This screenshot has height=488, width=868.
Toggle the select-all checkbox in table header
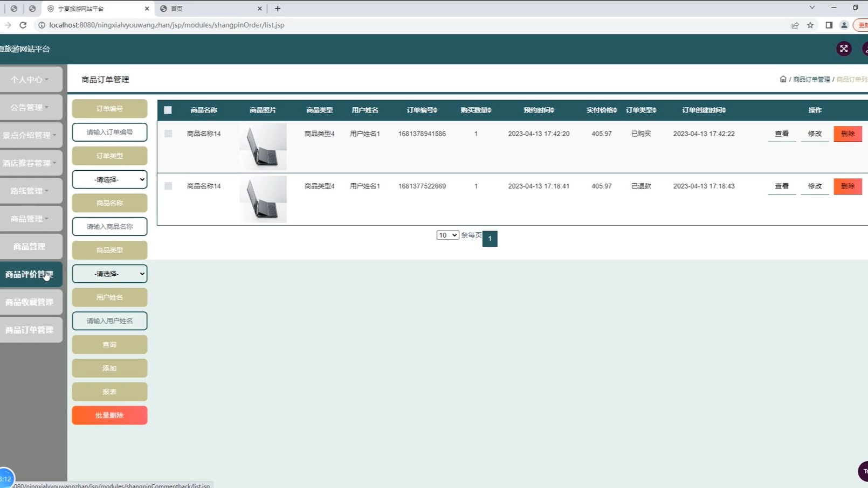(168, 110)
